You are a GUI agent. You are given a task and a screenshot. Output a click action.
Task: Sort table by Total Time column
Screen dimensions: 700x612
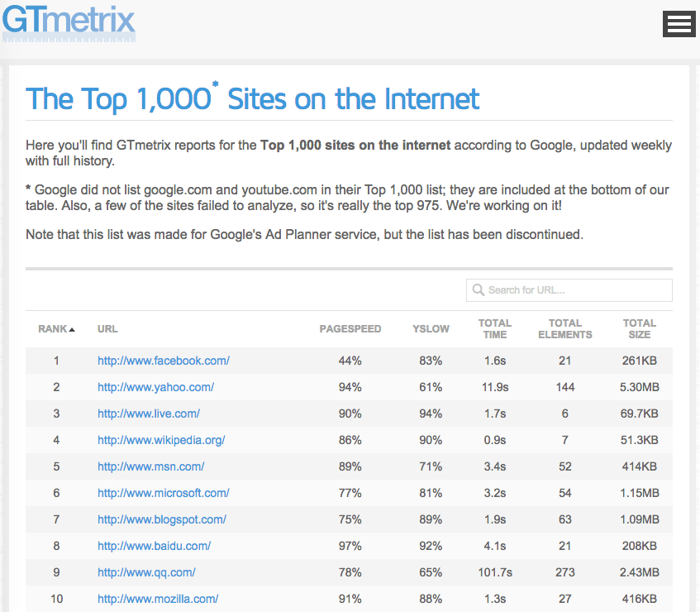pos(495,329)
